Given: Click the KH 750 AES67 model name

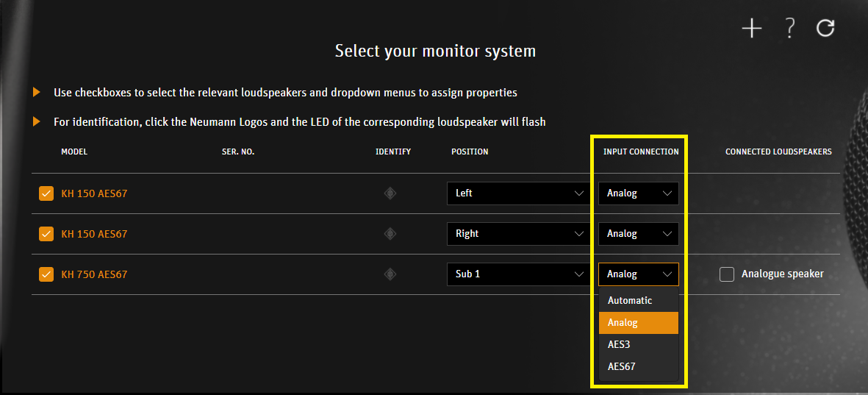Looking at the screenshot, I should [94, 274].
